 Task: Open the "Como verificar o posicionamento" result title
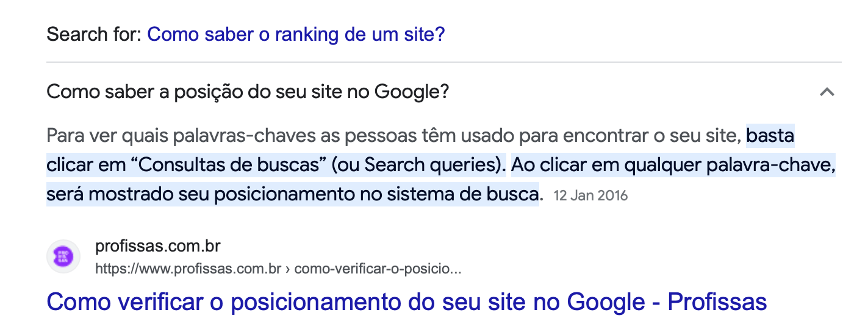[x=406, y=302]
